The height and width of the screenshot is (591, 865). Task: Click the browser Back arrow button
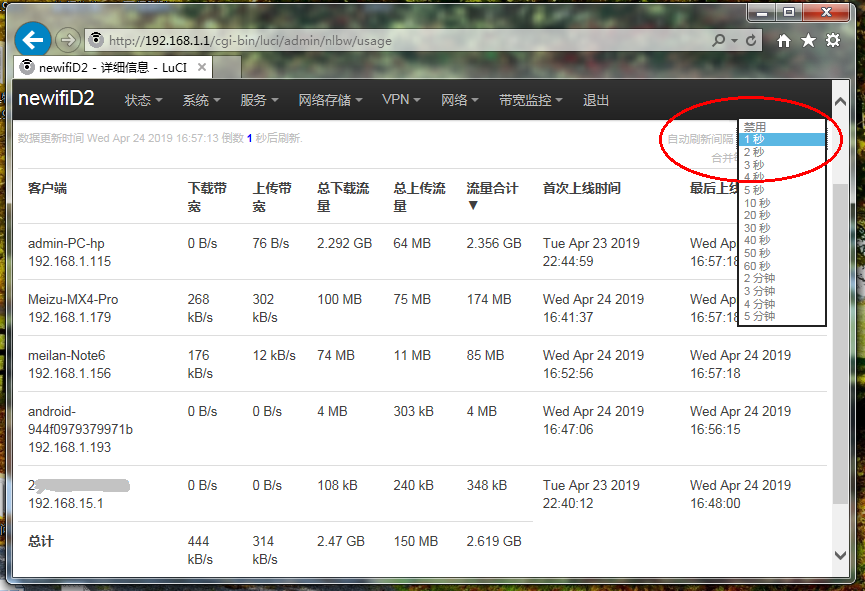click(34, 40)
